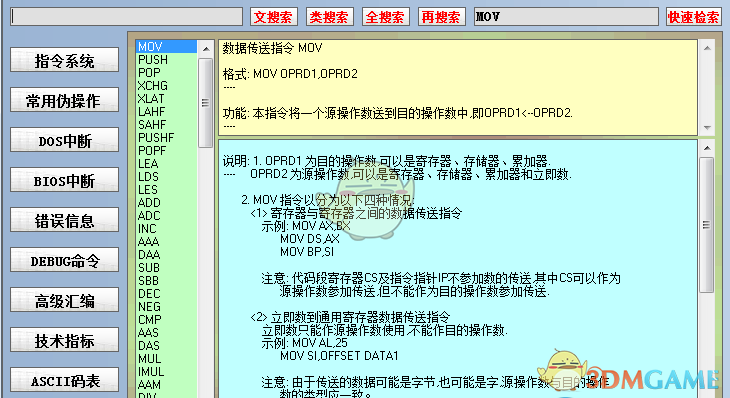
Task: Click the 数据传送指令 MOV heading
Action: tap(272, 48)
